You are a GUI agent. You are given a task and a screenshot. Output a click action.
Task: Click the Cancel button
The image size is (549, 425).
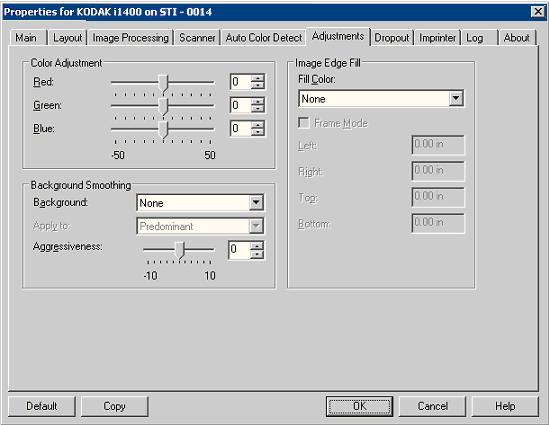pyautogui.click(x=432, y=406)
